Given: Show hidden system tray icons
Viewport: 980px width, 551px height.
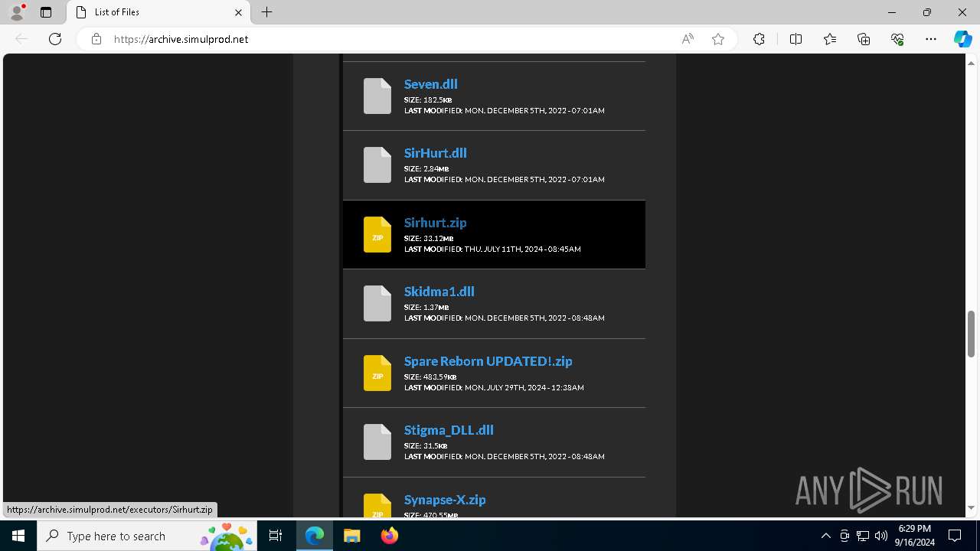Looking at the screenshot, I should click(825, 536).
